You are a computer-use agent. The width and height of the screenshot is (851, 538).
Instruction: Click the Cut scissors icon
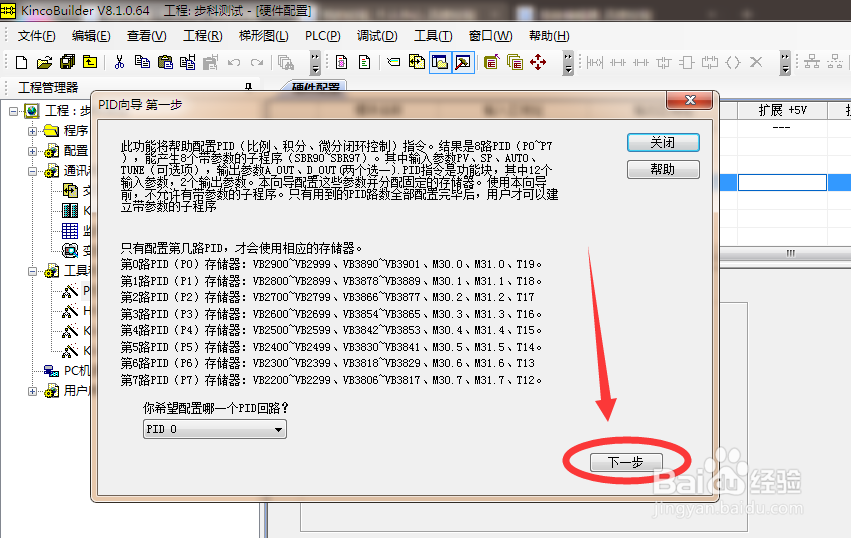(119, 62)
